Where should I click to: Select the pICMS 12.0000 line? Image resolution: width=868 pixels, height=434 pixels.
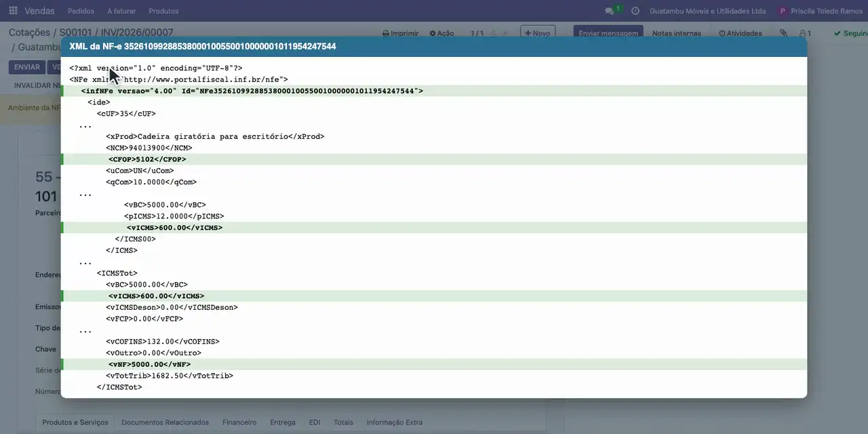[x=174, y=216]
